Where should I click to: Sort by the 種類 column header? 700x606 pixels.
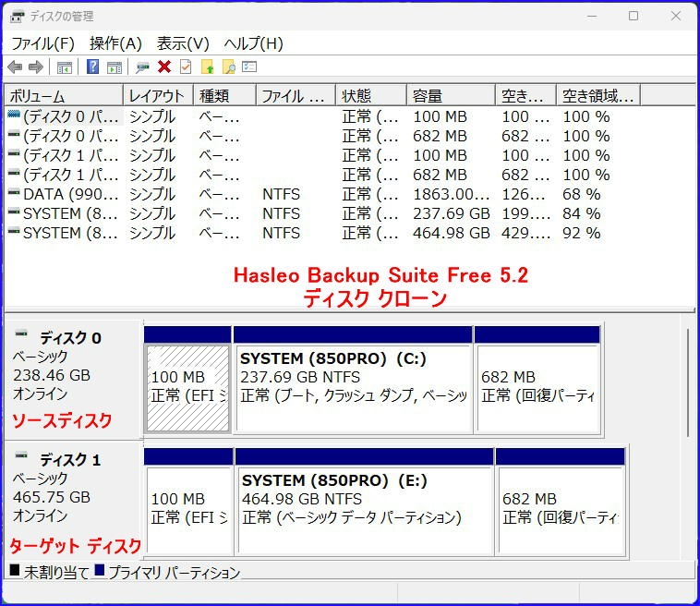225,96
